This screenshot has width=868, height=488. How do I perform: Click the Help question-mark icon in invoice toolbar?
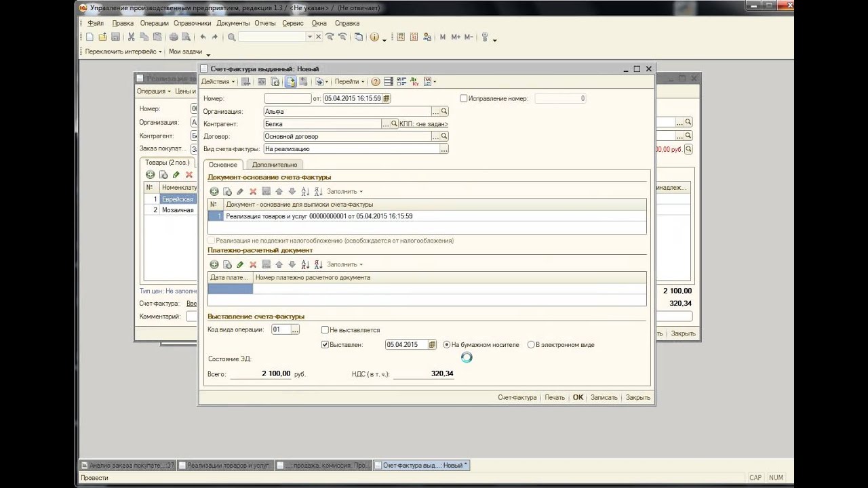point(376,81)
